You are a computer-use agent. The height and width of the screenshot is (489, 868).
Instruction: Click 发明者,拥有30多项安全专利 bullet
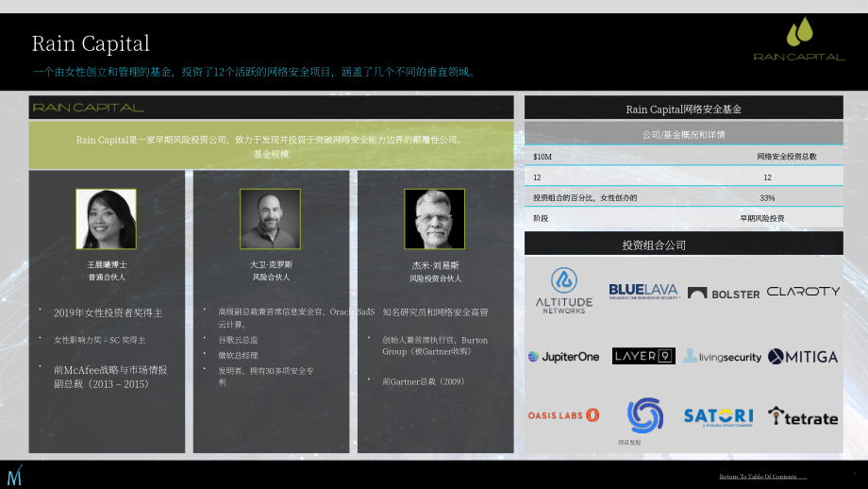[266, 376]
